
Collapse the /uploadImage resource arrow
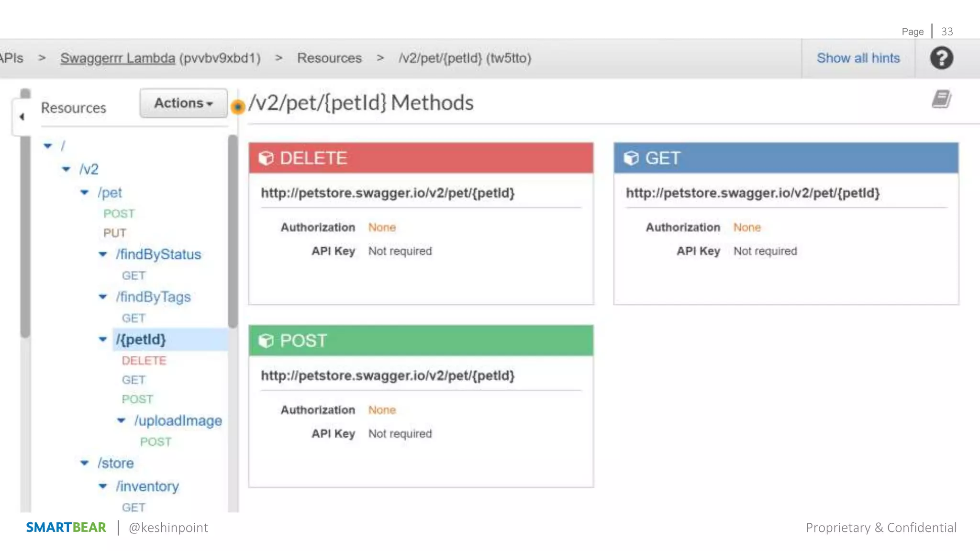121,420
